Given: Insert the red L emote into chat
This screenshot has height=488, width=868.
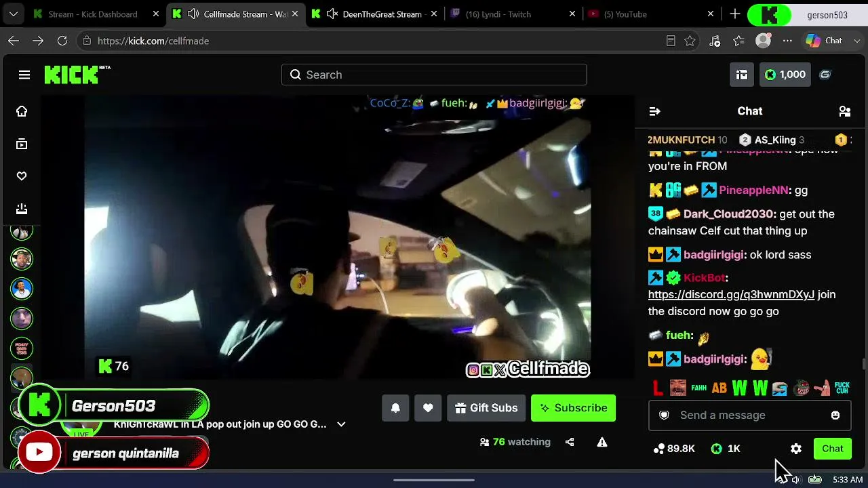Looking at the screenshot, I should point(657,388).
